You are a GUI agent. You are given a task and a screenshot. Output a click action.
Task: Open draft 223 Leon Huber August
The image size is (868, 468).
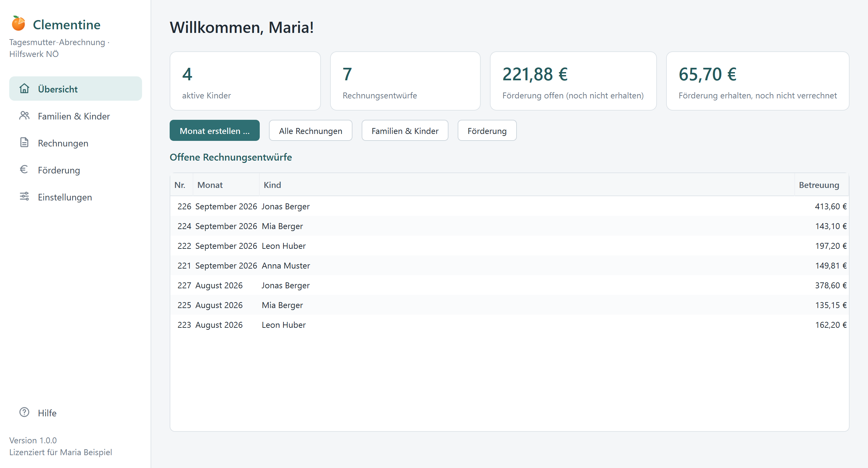click(509, 325)
